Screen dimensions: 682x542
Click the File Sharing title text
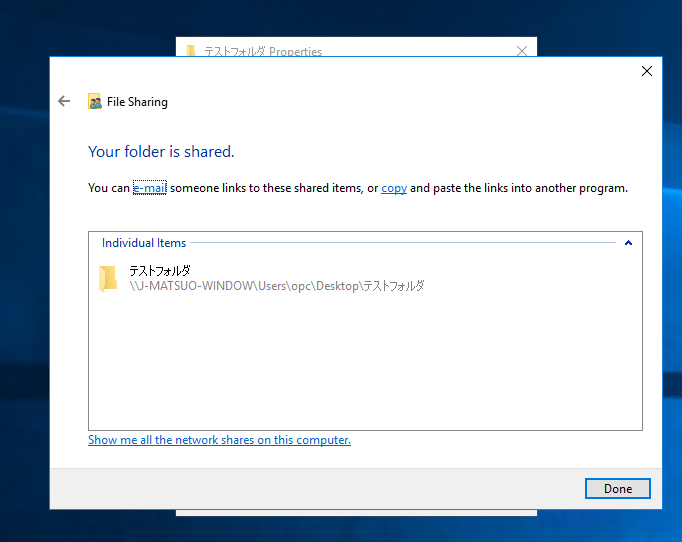point(137,102)
